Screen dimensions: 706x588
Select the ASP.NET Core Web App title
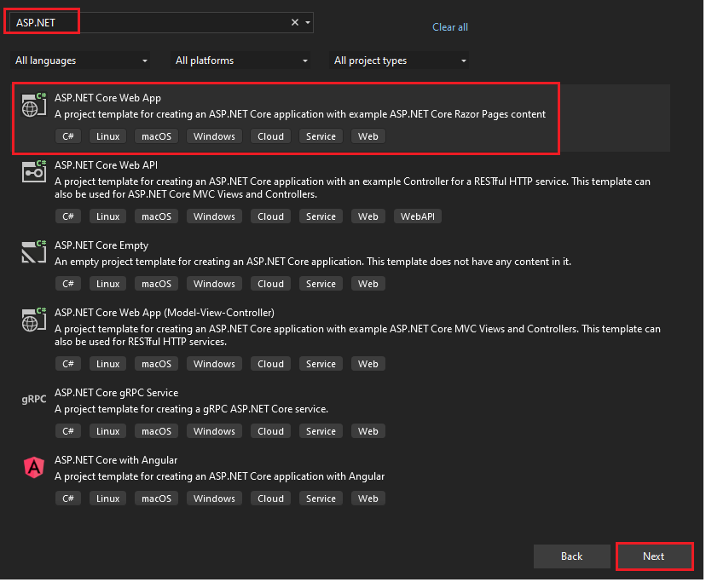107,98
